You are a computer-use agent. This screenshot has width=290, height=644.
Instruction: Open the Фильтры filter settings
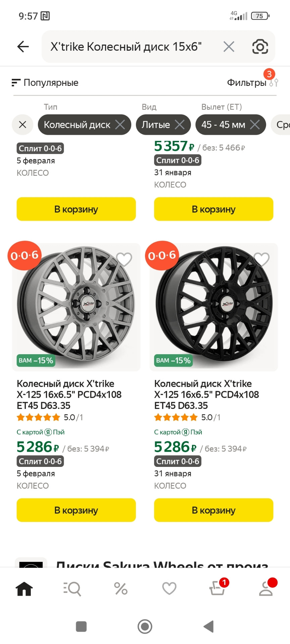point(252,83)
